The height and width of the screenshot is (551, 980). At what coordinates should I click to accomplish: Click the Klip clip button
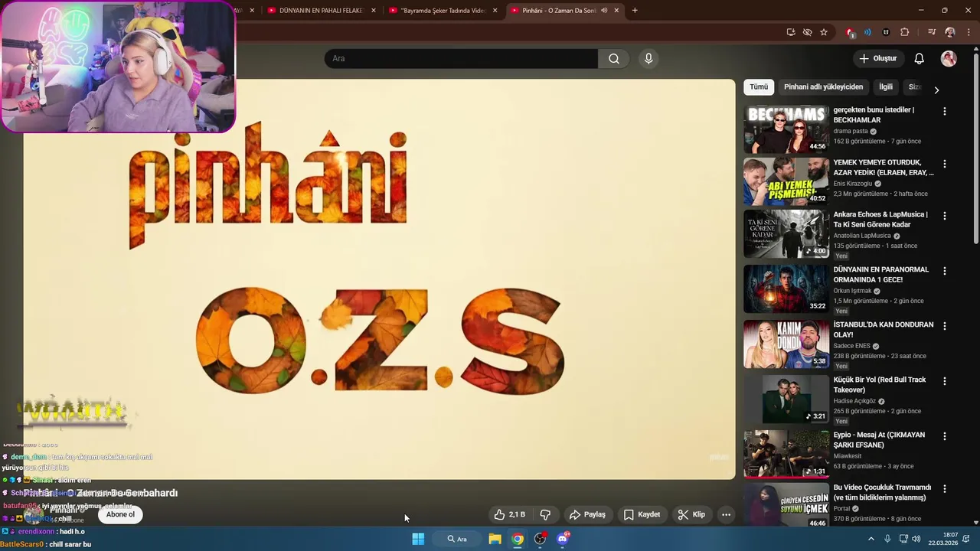coord(691,514)
